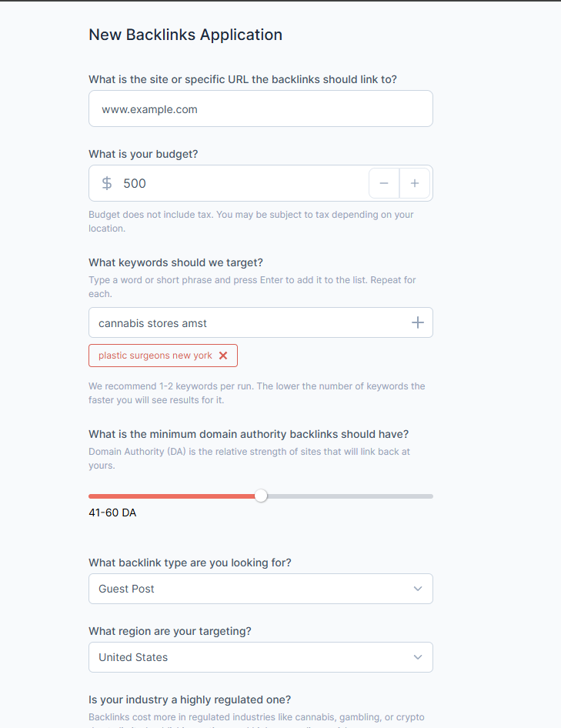This screenshot has width=561, height=728.
Task: Click the chevron arrow beside Guest Post
Action: [x=418, y=589]
